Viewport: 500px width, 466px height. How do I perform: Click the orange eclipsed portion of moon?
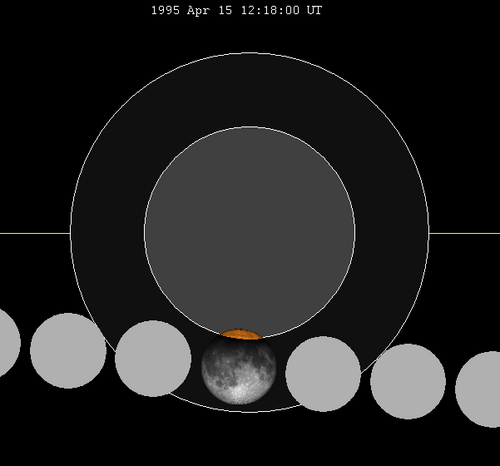[x=241, y=334]
